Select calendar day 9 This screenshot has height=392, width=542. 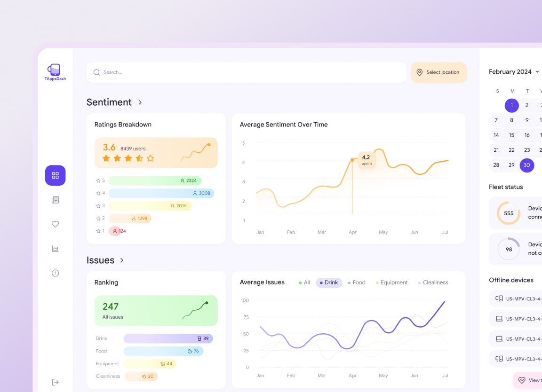527,120
